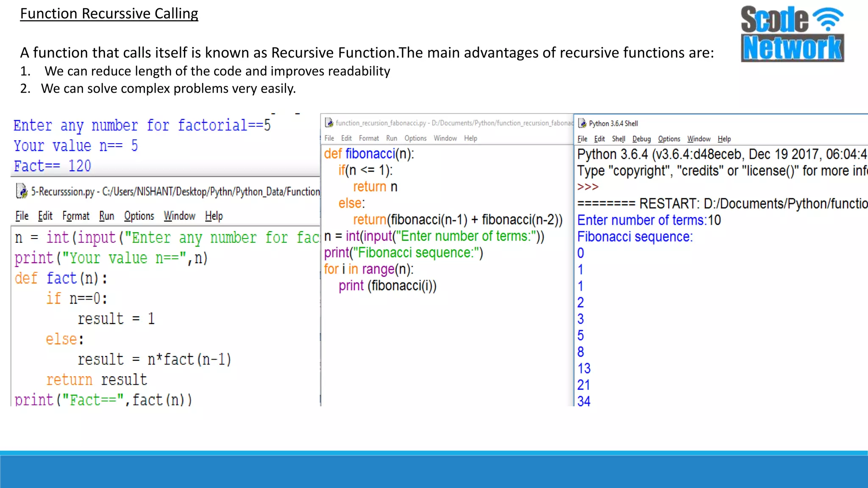Screen dimensions: 868x488
Task: Click the 'def fibonacci(n):' code line
Action: pos(369,154)
